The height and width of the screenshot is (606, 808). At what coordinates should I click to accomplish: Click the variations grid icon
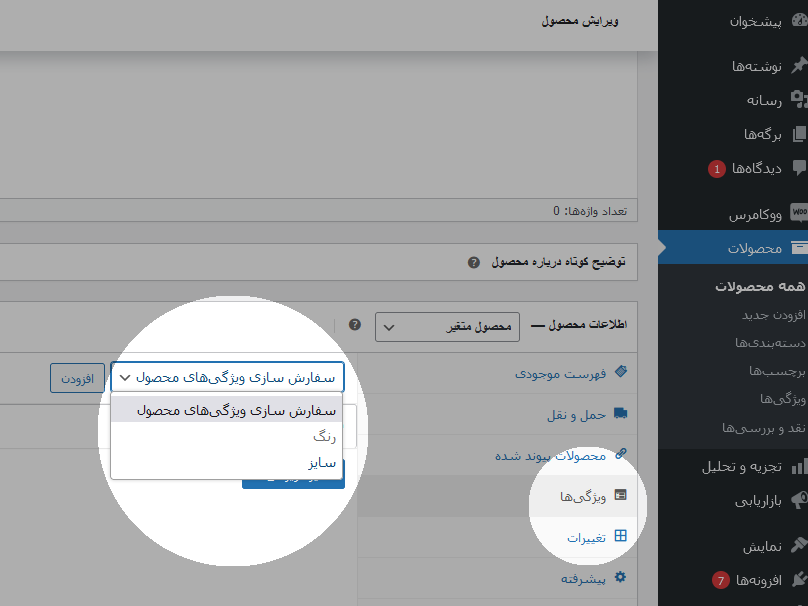621,536
